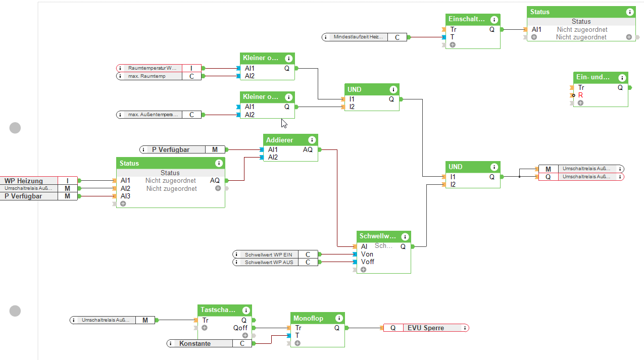Click info icon of Schwellwert WP EIN
This screenshot has height=360, width=644.
(237, 254)
